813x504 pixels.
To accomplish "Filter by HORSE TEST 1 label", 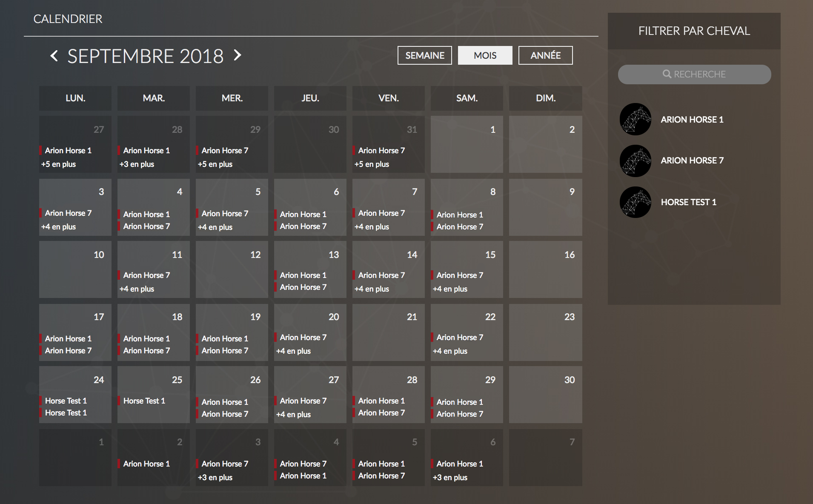I will click(x=688, y=202).
